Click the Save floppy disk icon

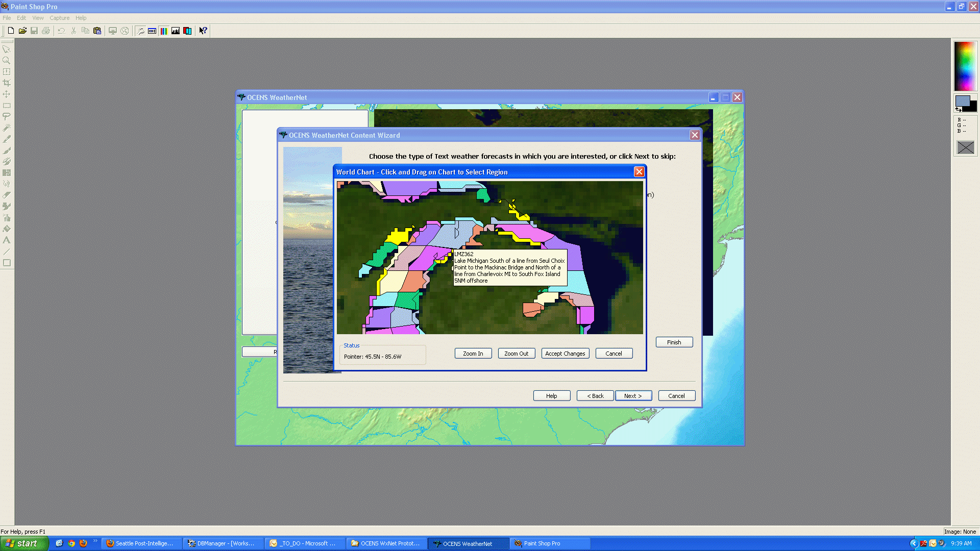pyautogui.click(x=34, y=31)
